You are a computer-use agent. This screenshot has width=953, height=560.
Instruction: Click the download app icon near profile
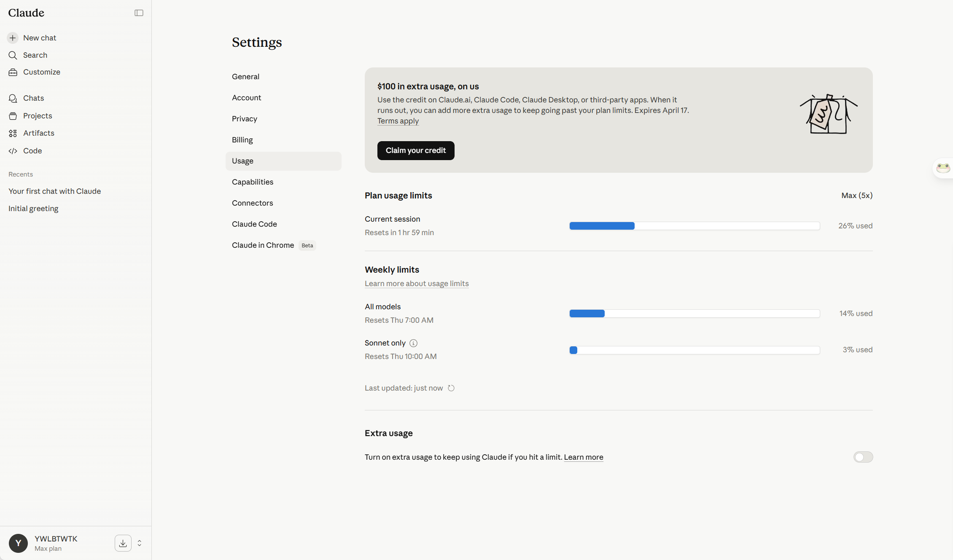coord(123,543)
